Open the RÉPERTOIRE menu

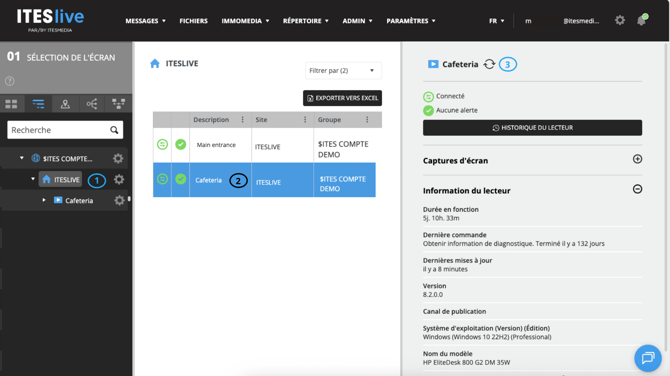coord(306,21)
